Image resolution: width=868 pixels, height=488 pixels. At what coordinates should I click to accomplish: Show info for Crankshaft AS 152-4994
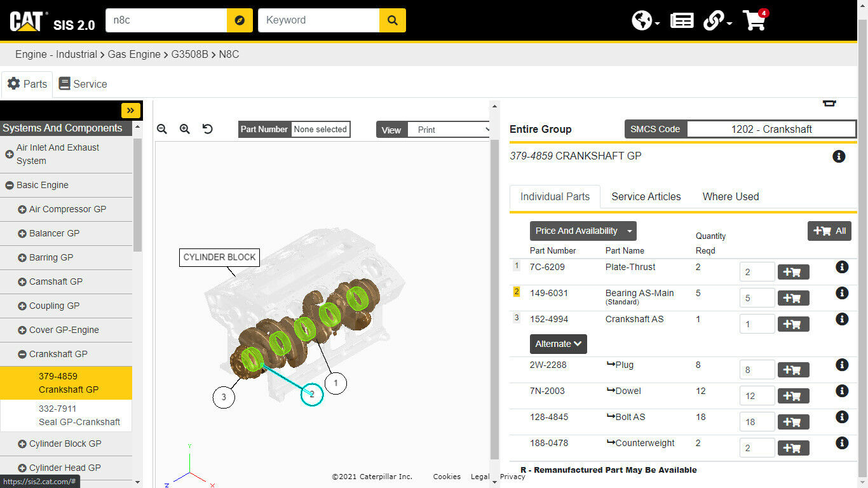[x=842, y=319]
